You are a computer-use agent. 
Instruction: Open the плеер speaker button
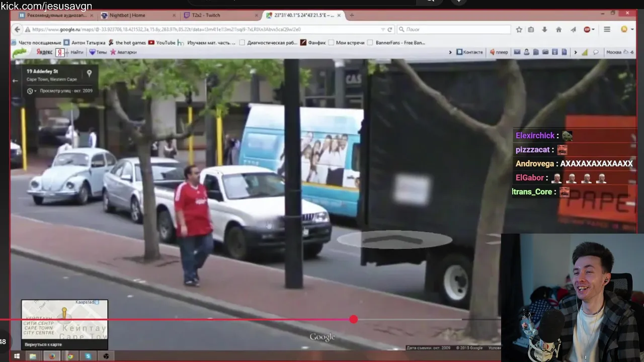tap(499, 52)
